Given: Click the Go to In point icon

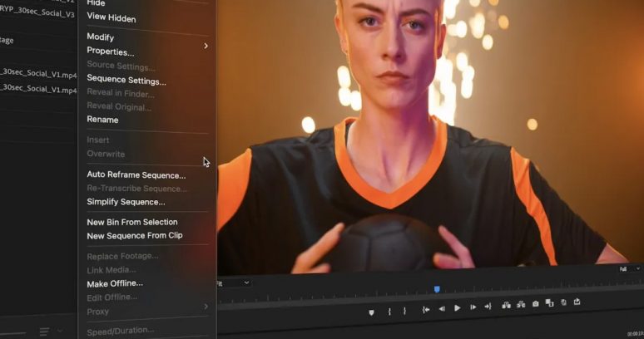Looking at the screenshot, I should click(x=426, y=308).
